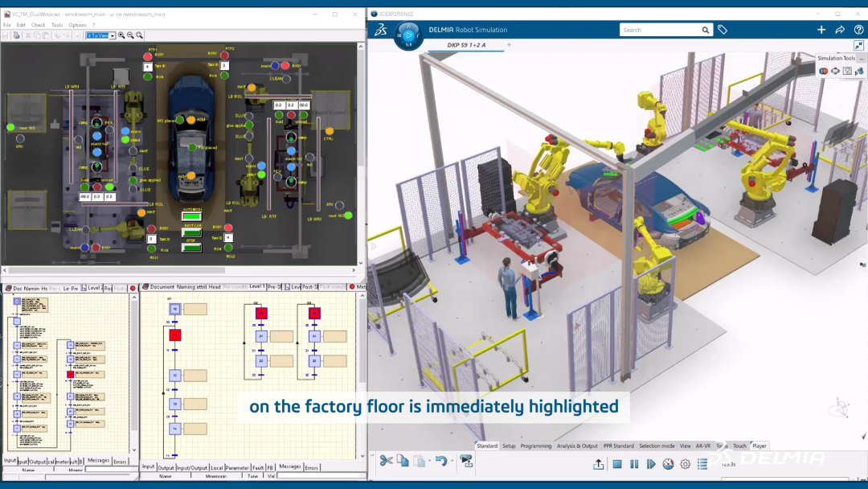
Task: Click the horizontal scrollbar under HMI view
Action: coord(117,270)
